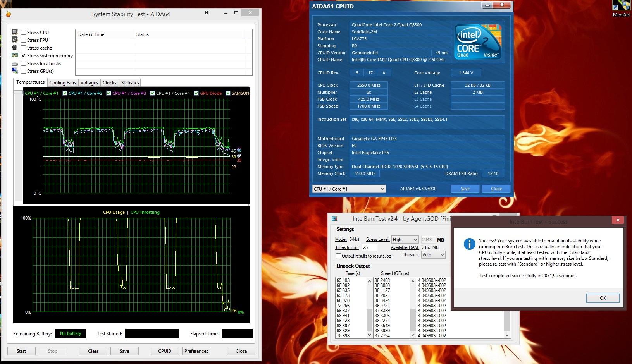Click the Times to run input field
632x364 pixels.
click(x=369, y=247)
